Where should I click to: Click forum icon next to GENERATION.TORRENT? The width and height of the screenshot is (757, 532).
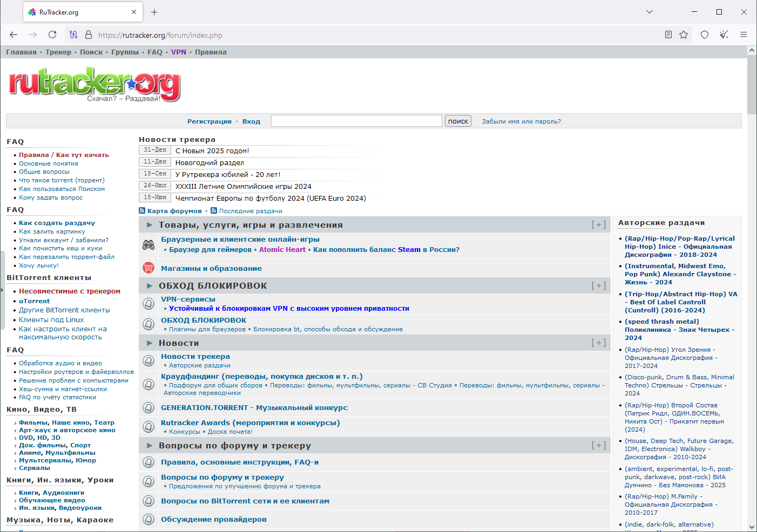[148, 408]
